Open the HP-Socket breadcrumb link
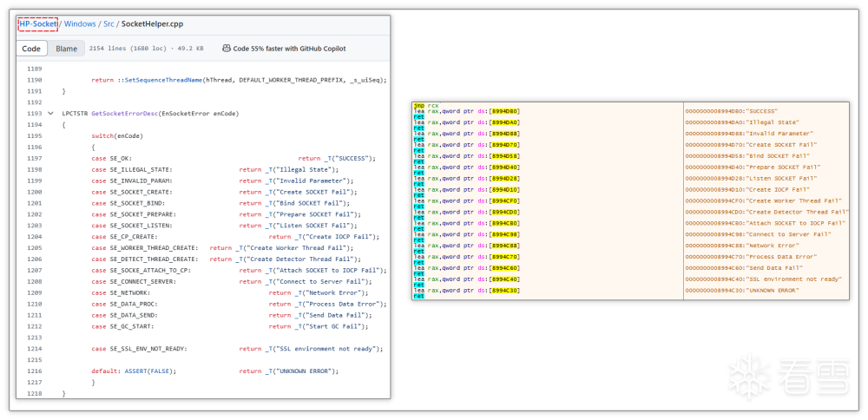Viewport: 868px width, 420px height. [37, 24]
